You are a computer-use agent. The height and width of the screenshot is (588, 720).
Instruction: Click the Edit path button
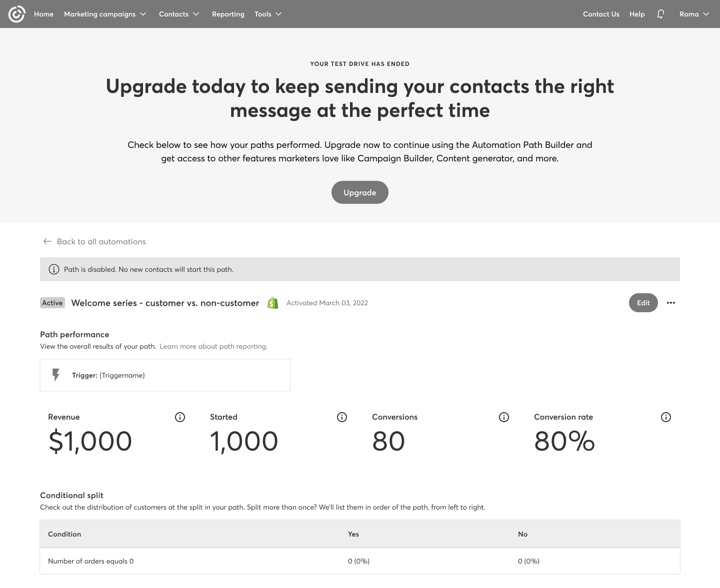643,303
